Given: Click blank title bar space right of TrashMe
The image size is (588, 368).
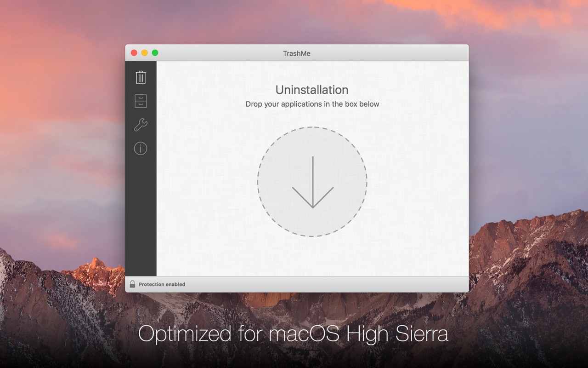Looking at the screenshot, I should [390, 53].
